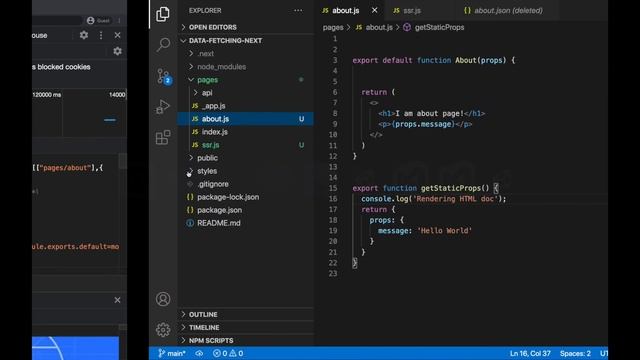Open the browser DevTools settings gear

tap(84, 35)
